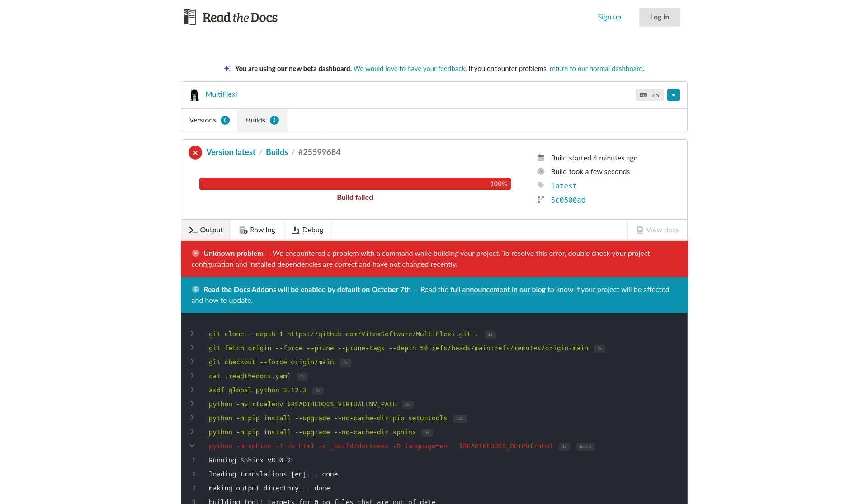Click the View docs button
Image resolution: width=868 pixels, height=504 pixels.
click(x=657, y=230)
